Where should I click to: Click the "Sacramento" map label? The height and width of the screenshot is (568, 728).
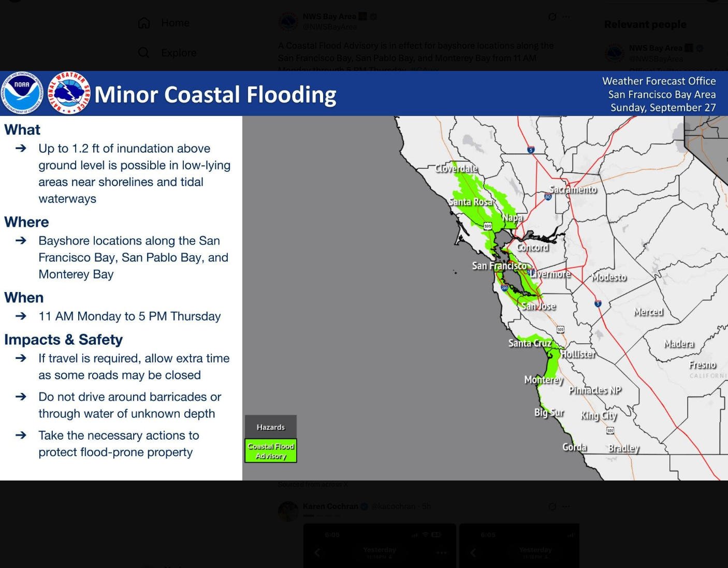[x=573, y=190]
